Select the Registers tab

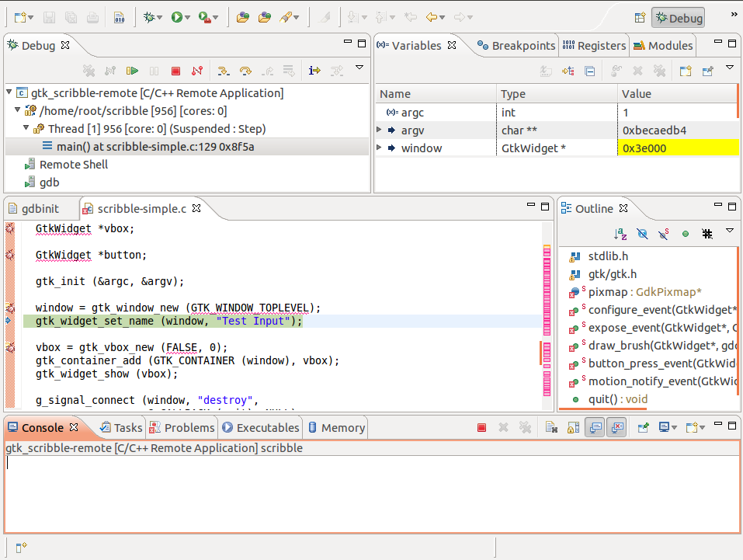tap(594, 46)
